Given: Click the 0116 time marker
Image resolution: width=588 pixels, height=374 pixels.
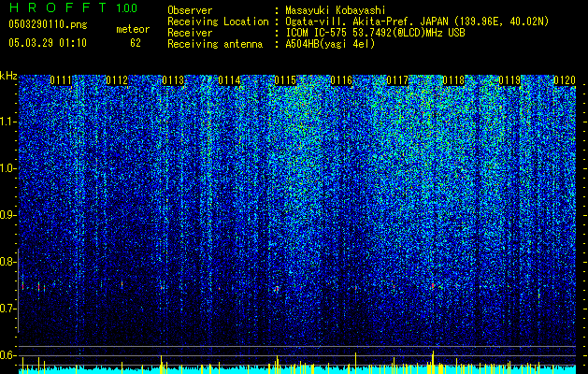Looking at the screenshot, I should (x=341, y=80).
